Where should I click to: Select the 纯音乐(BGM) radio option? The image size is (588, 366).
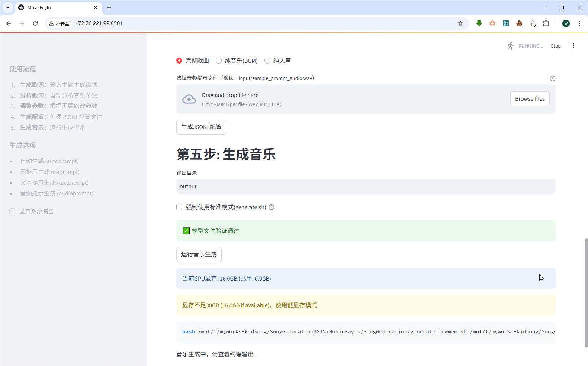click(x=237, y=61)
